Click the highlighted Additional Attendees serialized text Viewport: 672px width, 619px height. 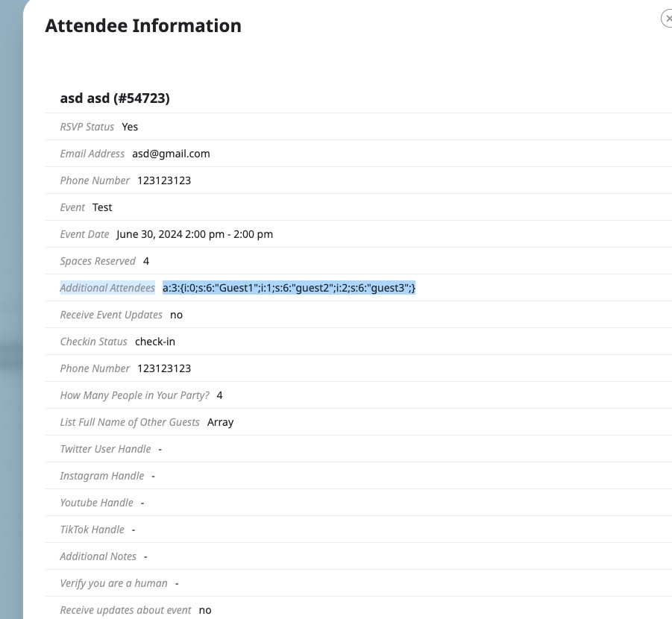tap(289, 288)
